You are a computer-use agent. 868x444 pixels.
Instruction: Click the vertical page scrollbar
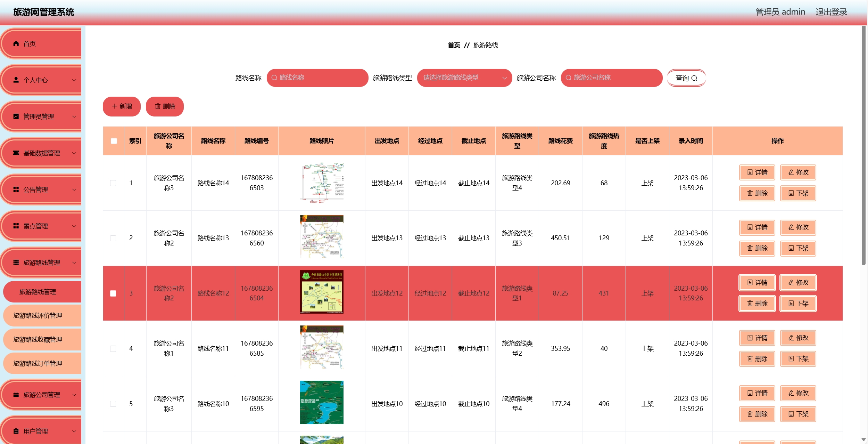point(863,146)
